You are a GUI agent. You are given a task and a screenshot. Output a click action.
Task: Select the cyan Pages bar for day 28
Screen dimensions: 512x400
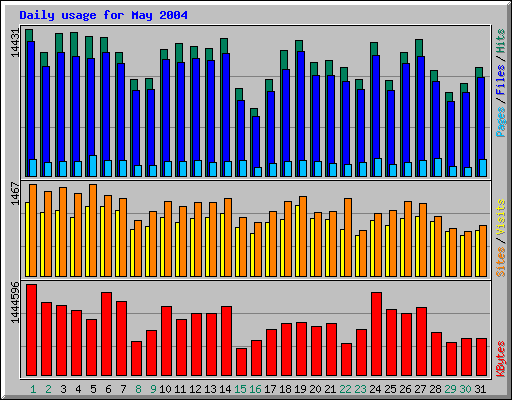[438, 167]
